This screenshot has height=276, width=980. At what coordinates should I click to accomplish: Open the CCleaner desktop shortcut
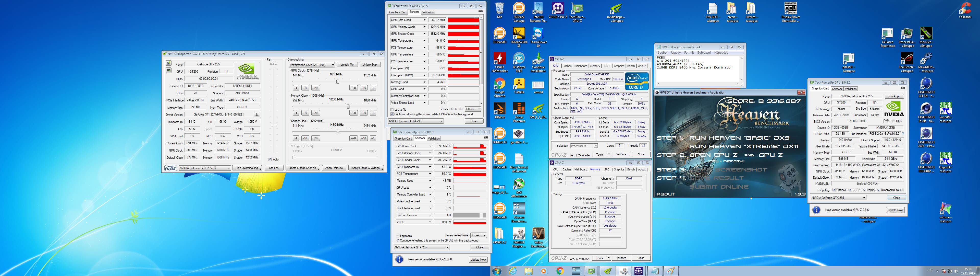click(965, 10)
